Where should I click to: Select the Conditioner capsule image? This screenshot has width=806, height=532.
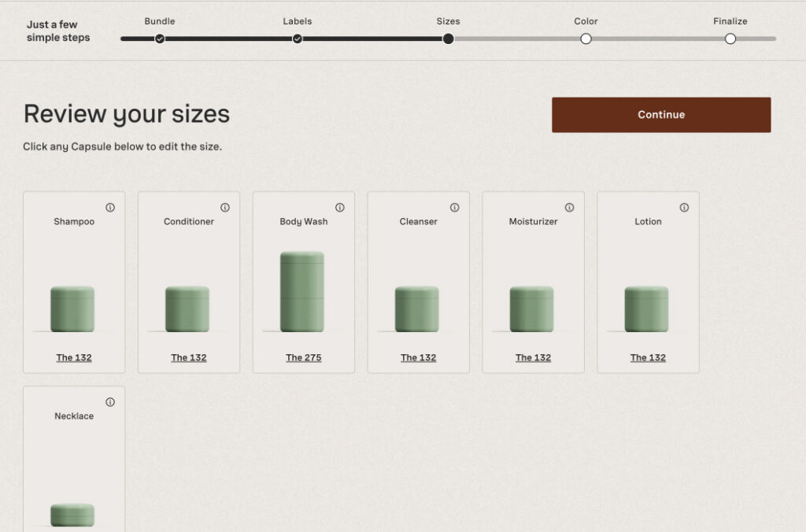(187, 308)
